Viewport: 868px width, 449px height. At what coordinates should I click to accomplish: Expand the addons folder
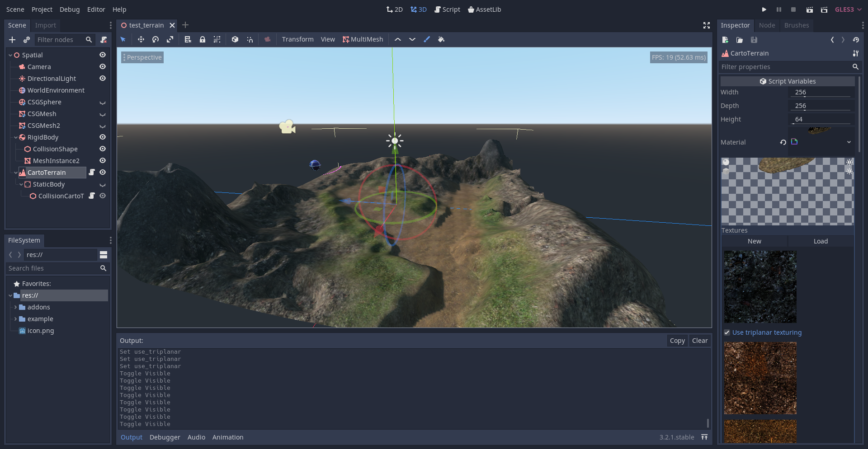16,307
